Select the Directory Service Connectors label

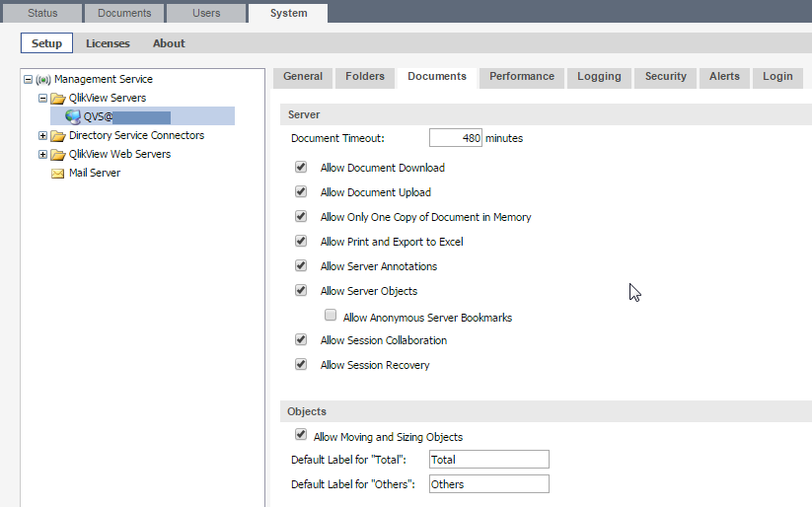pyautogui.click(x=137, y=136)
